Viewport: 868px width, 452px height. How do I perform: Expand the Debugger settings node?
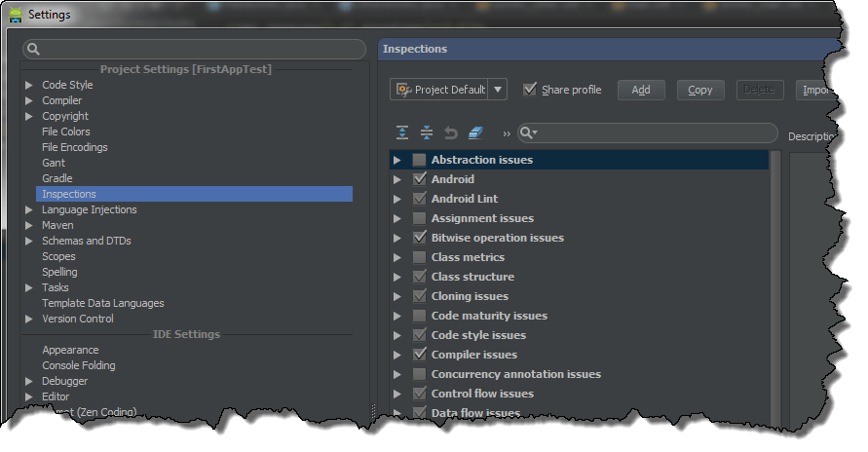(29, 381)
